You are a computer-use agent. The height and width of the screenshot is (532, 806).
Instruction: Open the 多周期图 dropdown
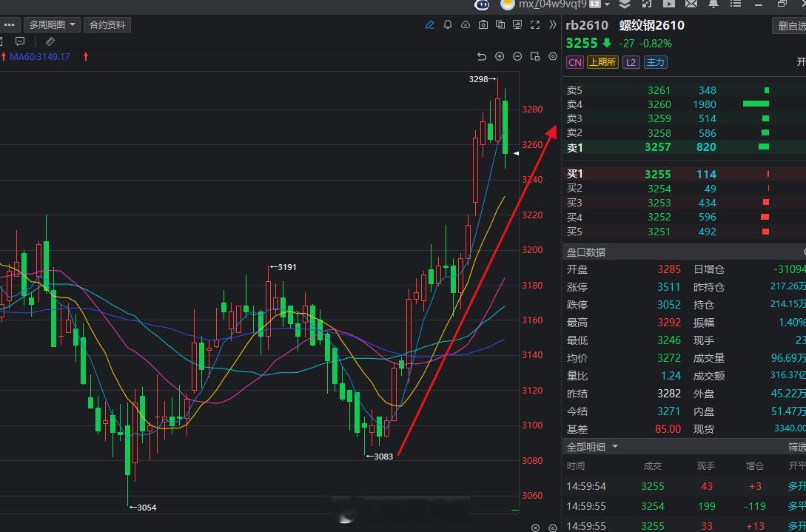tap(52, 24)
